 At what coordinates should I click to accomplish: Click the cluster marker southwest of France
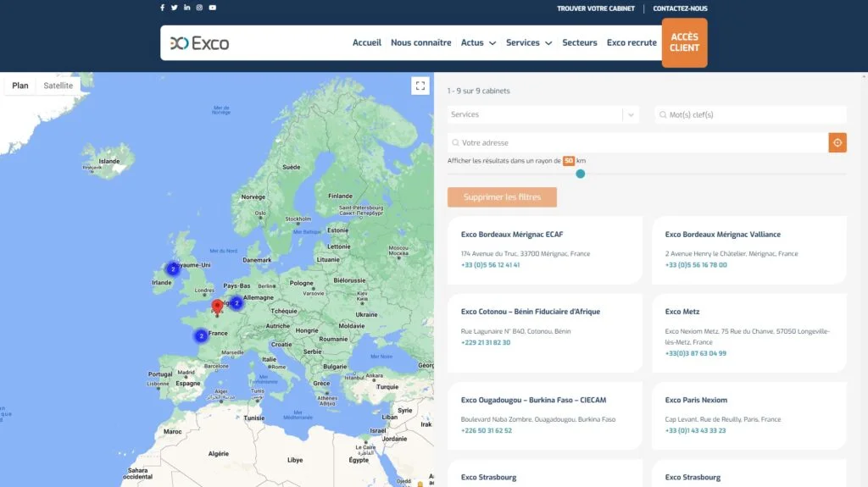coord(201,335)
